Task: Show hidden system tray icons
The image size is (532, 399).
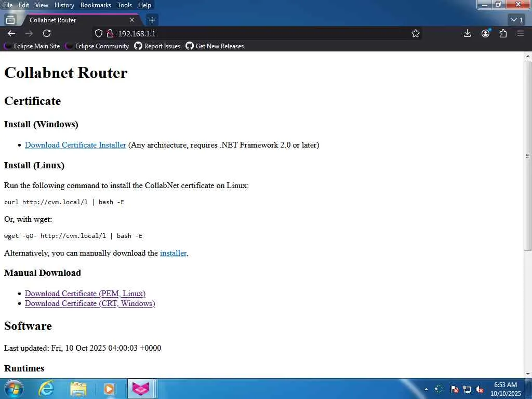Action: click(x=426, y=389)
